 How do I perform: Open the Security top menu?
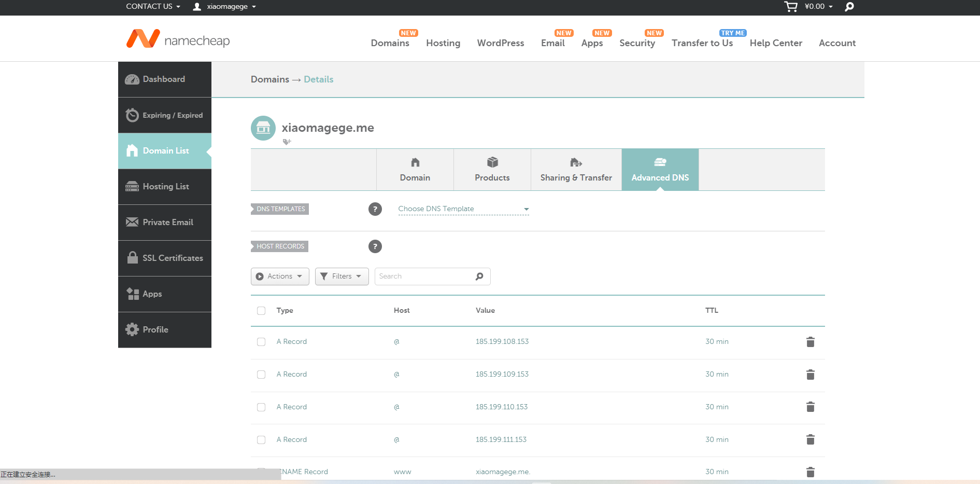[x=637, y=43]
